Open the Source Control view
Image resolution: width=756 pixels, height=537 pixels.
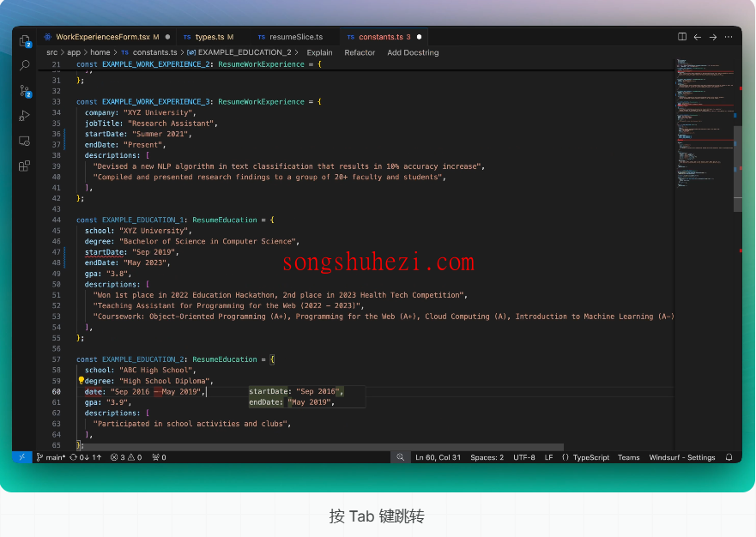coord(25,91)
